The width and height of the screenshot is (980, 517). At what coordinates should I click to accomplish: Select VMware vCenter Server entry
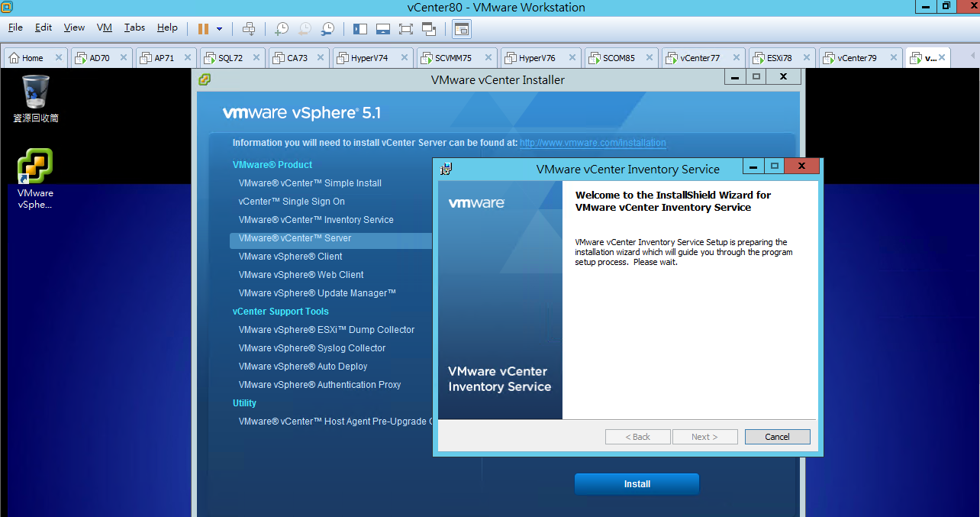coord(295,238)
